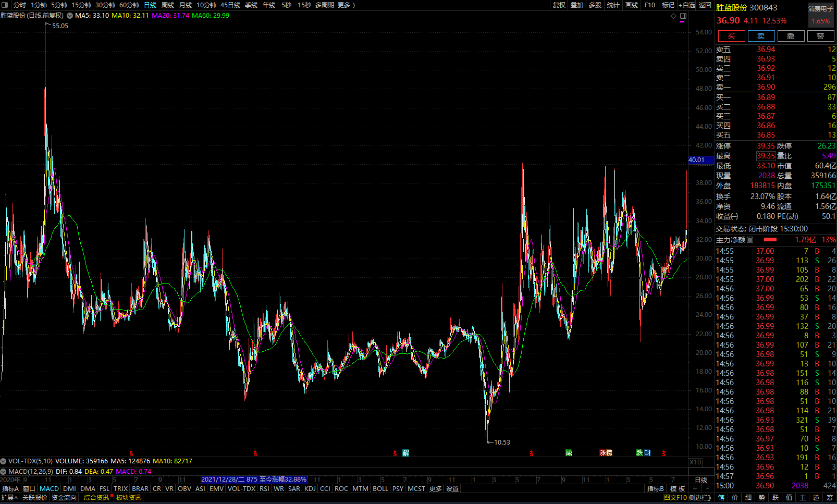Viewport: 837px width, 504px height.
Task: Select the 势 trend tab in sidebar
Action: pos(762,498)
